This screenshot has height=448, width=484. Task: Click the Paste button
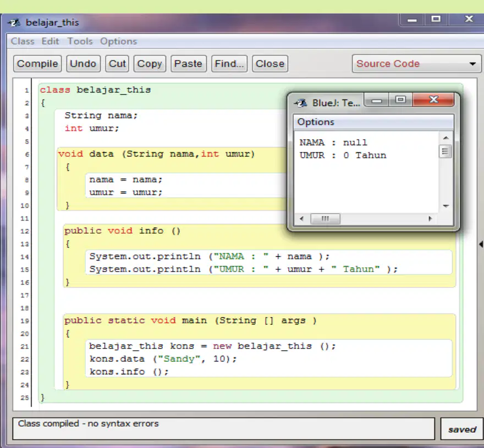(x=188, y=64)
